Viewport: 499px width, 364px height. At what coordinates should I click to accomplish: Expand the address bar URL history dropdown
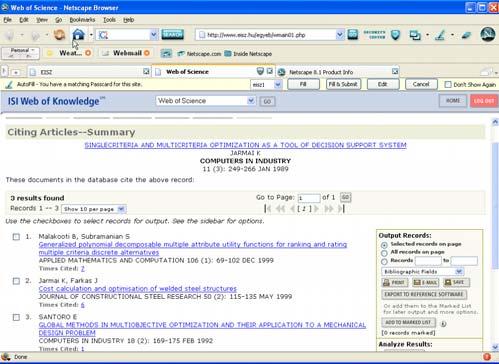pos(339,35)
